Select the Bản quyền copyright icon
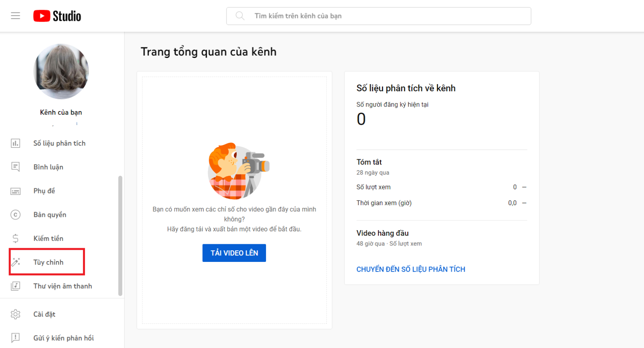 (15, 214)
